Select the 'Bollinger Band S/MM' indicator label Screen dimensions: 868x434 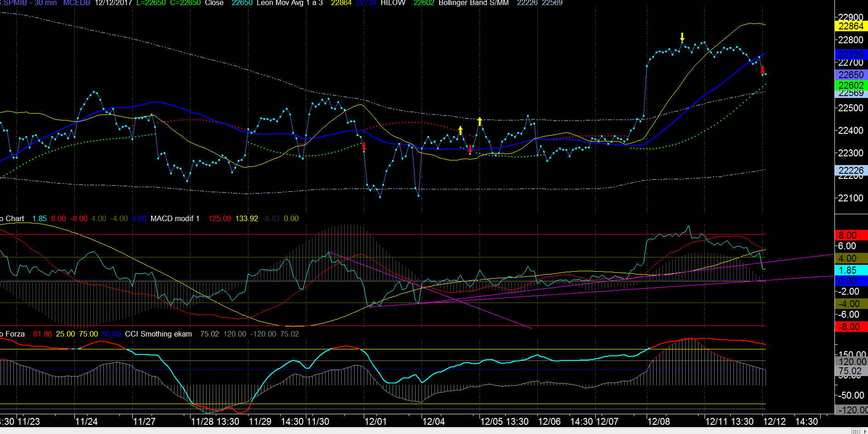[473, 3]
